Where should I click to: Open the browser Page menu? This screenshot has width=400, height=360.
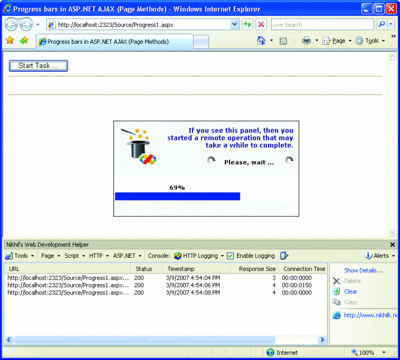click(x=336, y=41)
